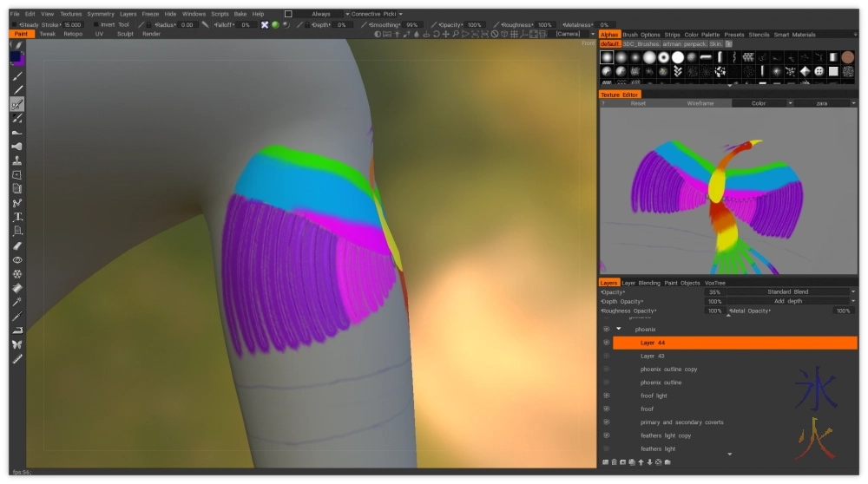Switch to the Layer Blending tab
Image resolution: width=868 pixels, height=484 pixels.
tap(641, 283)
